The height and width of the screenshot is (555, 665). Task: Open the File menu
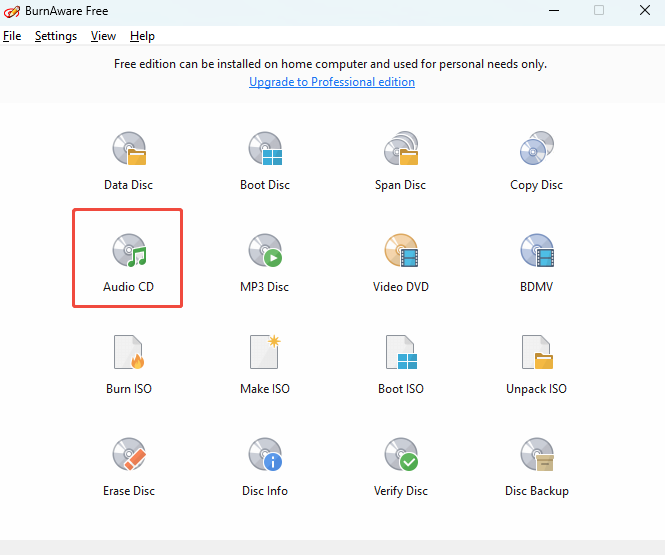(x=12, y=36)
